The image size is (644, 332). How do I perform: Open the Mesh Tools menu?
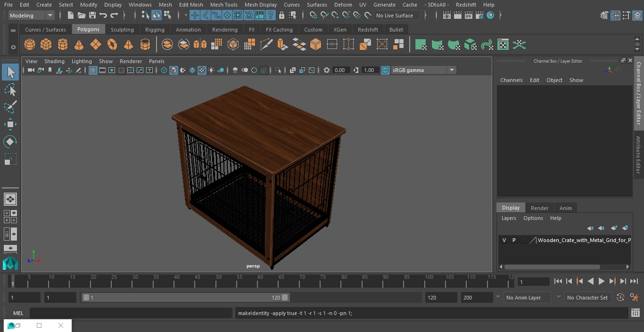(x=223, y=5)
